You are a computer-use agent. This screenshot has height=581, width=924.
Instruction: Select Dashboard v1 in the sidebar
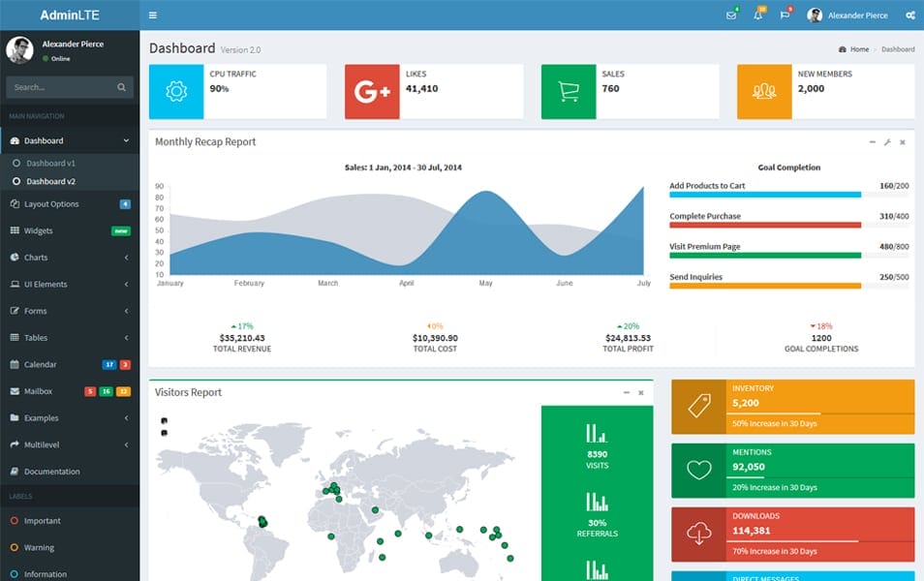click(50, 164)
